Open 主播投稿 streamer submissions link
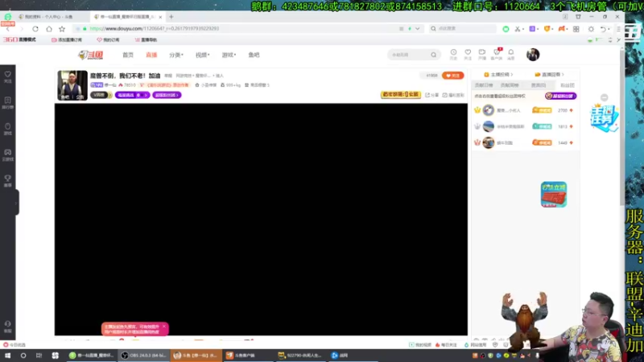Screen dimensions: 644x362 (x=498, y=74)
